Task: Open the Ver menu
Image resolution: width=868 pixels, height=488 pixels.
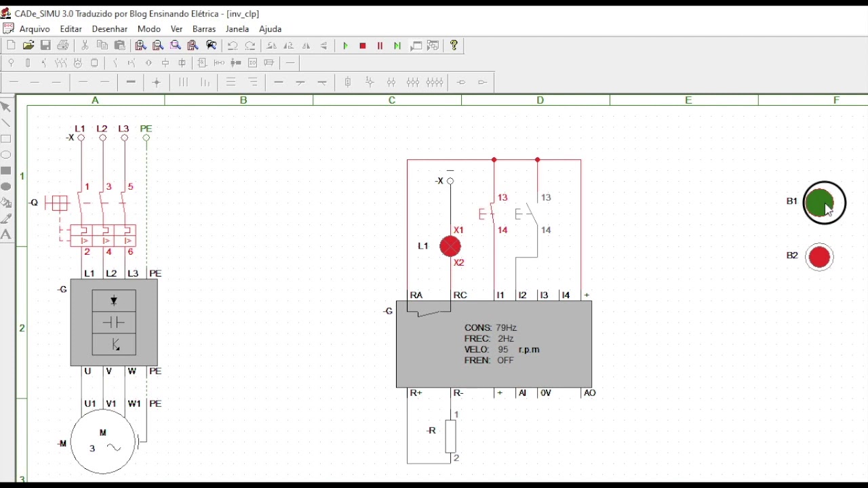Action: click(x=177, y=29)
